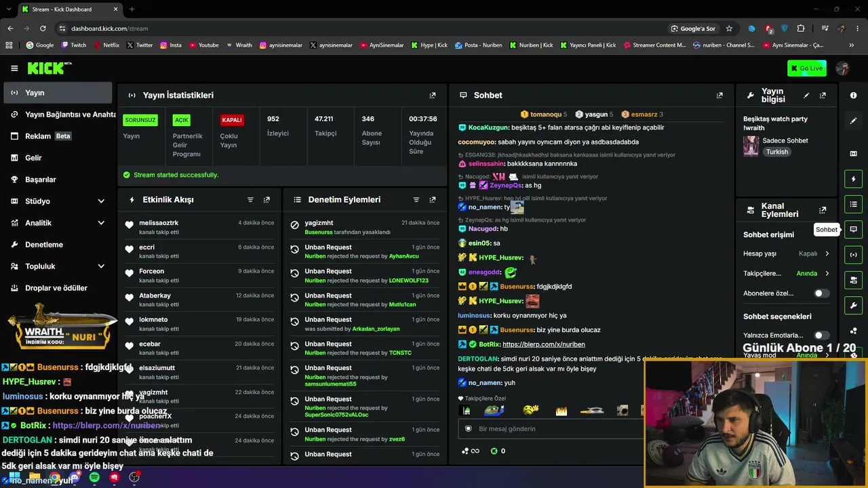Screen dimensions: 868x488
Task: Pop out the Yayın İstatistikleri panel
Action: [433, 96]
